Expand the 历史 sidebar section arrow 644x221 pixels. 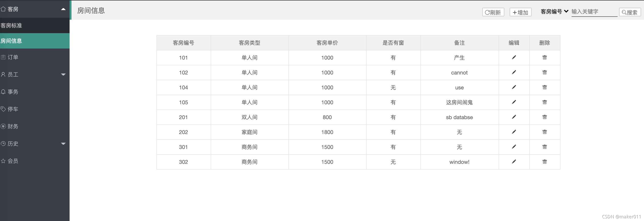point(63,144)
